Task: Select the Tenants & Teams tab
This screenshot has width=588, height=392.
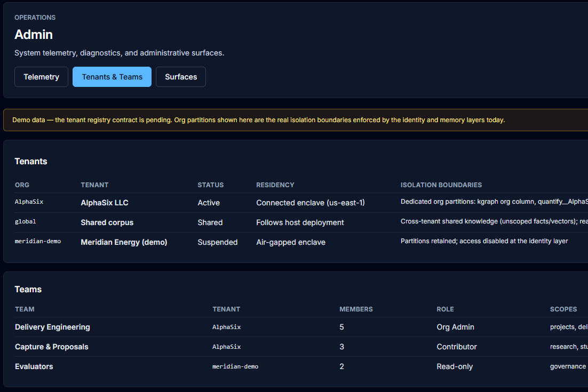Action: click(x=112, y=77)
